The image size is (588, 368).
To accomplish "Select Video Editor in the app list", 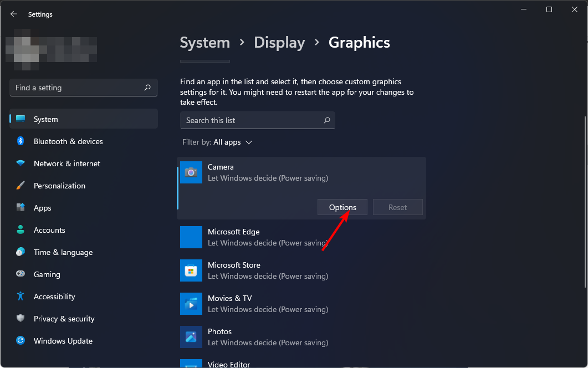I will pyautogui.click(x=301, y=362).
